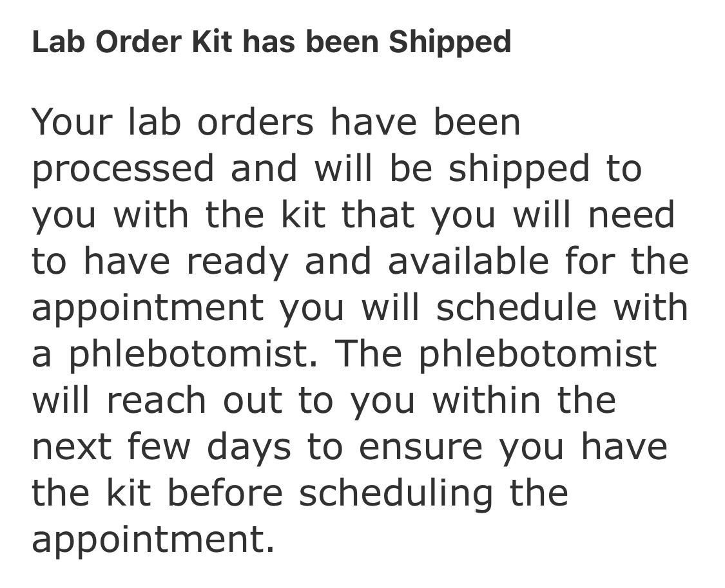
Task: Tap the word "need" in the paragraph
Action: click(x=631, y=214)
